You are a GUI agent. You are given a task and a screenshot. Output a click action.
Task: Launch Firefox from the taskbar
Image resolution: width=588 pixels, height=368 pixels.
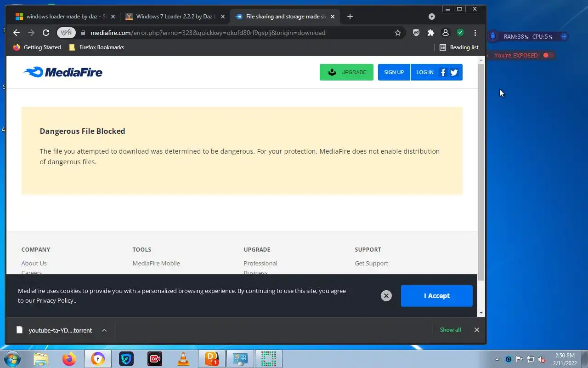point(69,359)
